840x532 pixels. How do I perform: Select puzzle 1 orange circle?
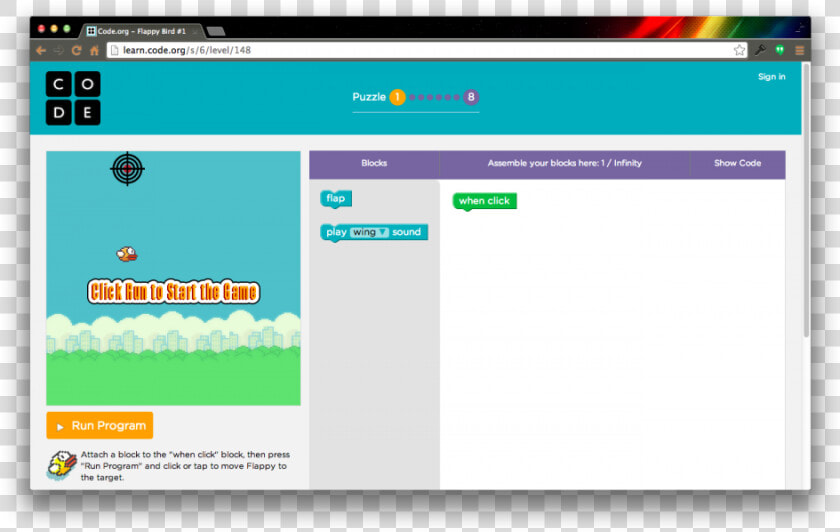(x=397, y=97)
